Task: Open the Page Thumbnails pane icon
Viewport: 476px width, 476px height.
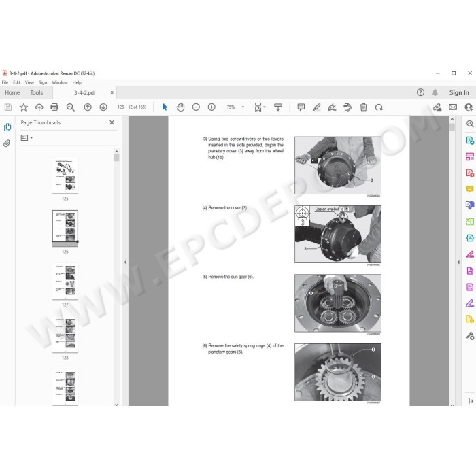Action: [x=7, y=127]
